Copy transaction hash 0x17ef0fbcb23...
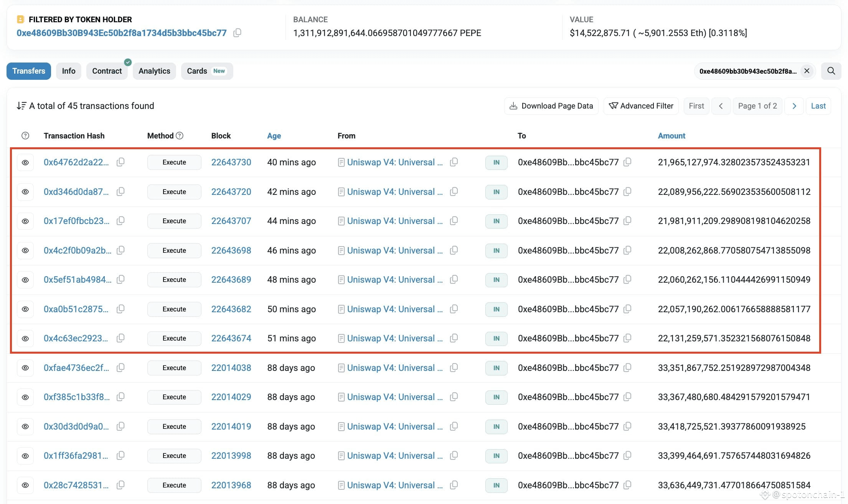The image size is (848, 504). [120, 221]
